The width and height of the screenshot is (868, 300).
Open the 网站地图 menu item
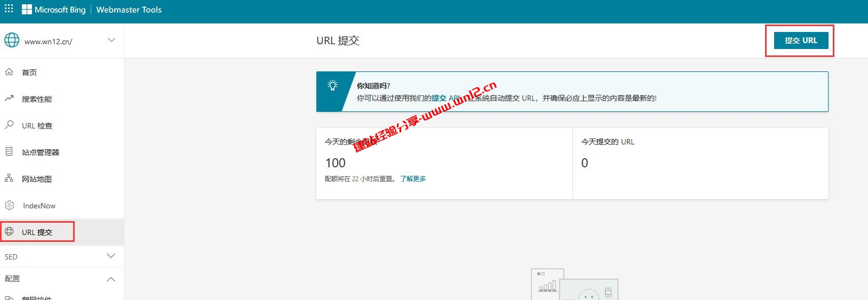pyautogui.click(x=62, y=179)
